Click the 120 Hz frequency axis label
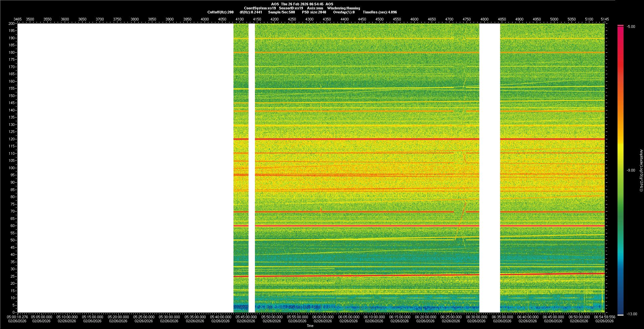Screen dimensions: 644x329 click(12, 139)
